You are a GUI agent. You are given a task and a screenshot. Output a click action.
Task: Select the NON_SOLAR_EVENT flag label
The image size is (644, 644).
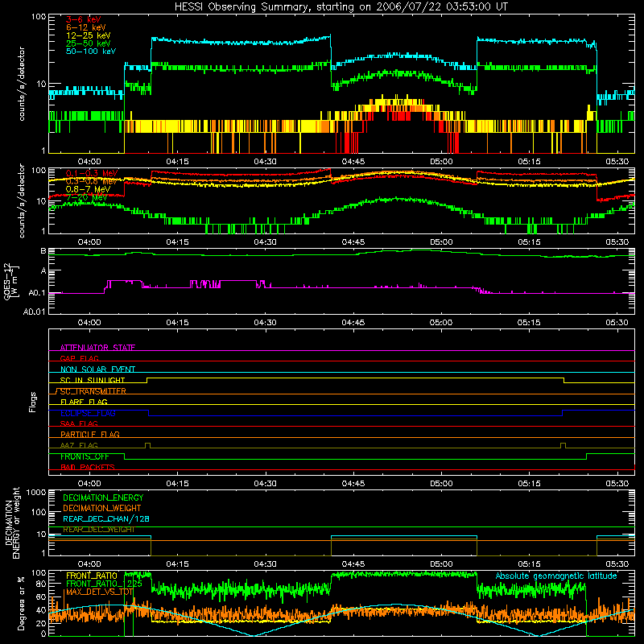(97, 369)
